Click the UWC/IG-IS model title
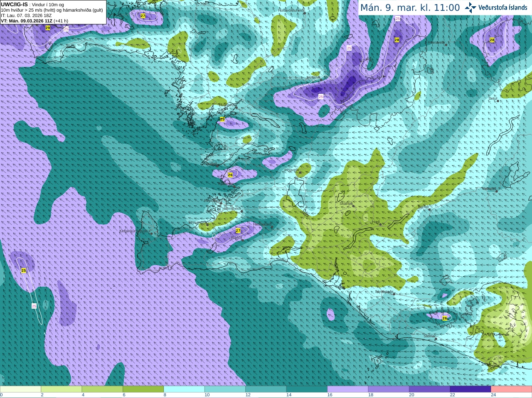Image resolution: width=532 pixels, height=398 pixels. [14, 4]
